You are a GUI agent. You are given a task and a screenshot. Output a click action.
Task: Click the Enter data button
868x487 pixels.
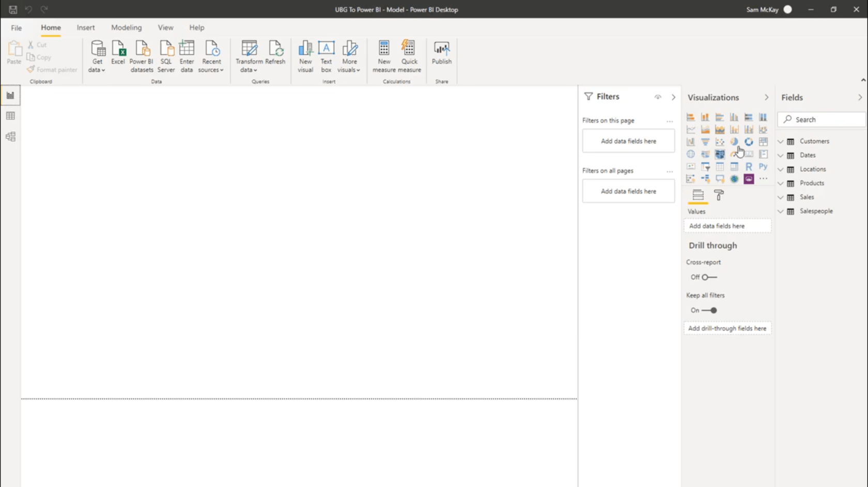(187, 56)
